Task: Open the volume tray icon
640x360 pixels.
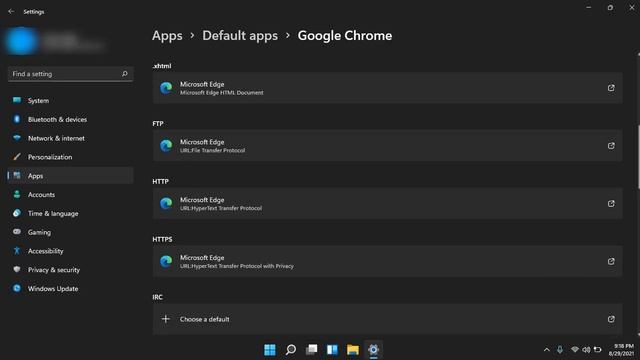Action: [586, 350]
